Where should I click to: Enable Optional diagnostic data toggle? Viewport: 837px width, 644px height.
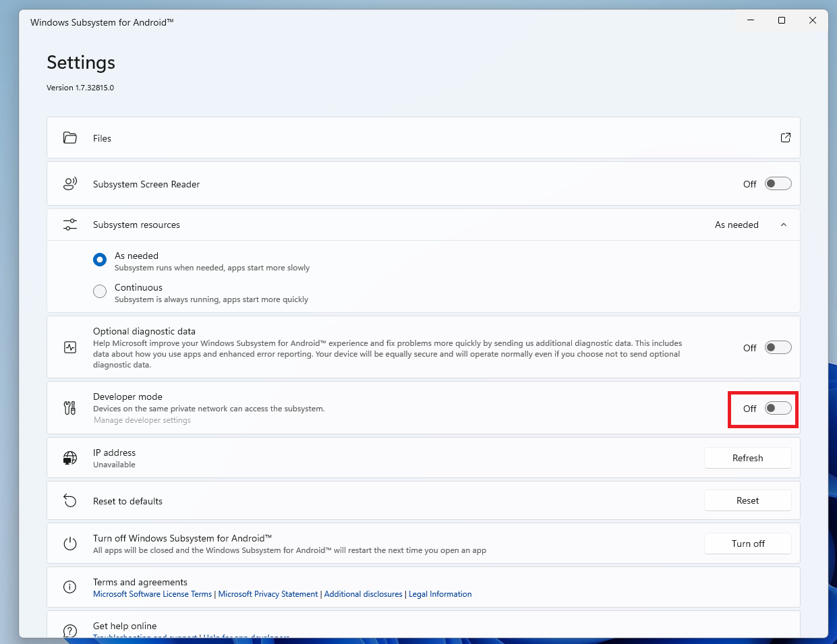point(778,347)
